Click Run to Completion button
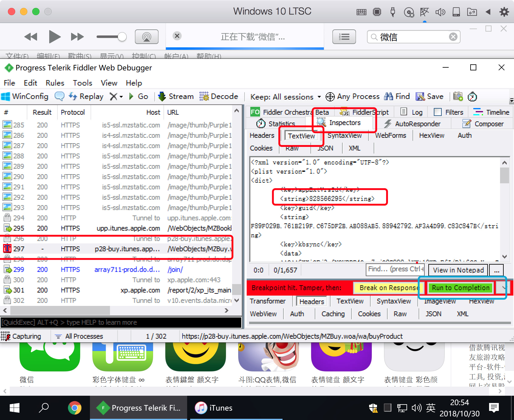This screenshot has width=514, height=420. (461, 288)
